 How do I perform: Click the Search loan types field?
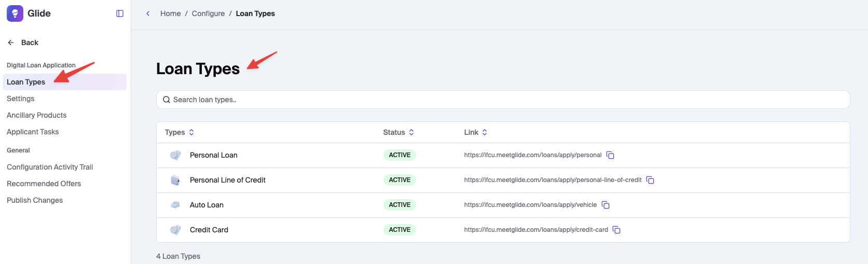(502, 100)
